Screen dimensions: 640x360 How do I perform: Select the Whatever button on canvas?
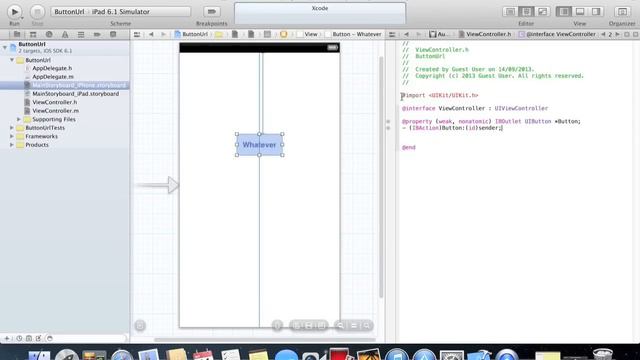tap(259, 144)
